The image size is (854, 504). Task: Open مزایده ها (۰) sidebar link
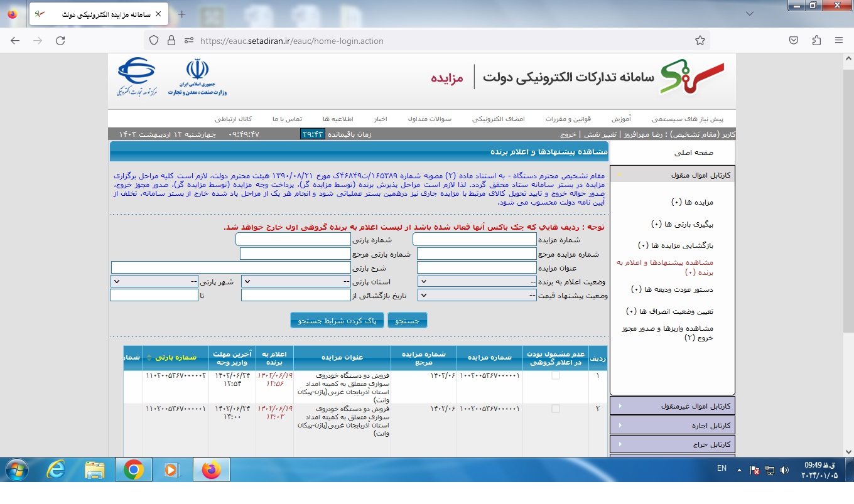(x=691, y=202)
